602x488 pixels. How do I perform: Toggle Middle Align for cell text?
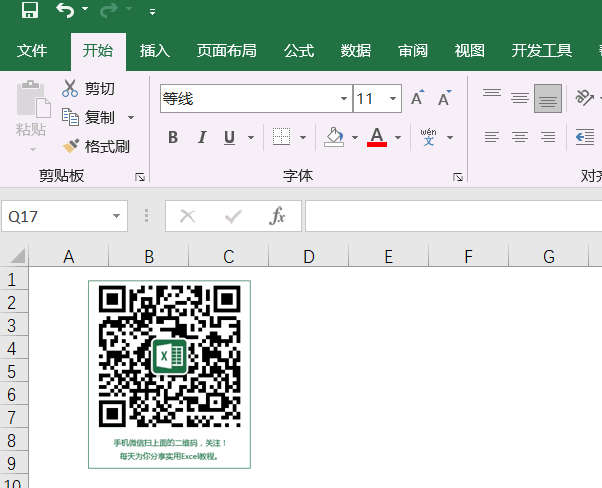coord(520,99)
